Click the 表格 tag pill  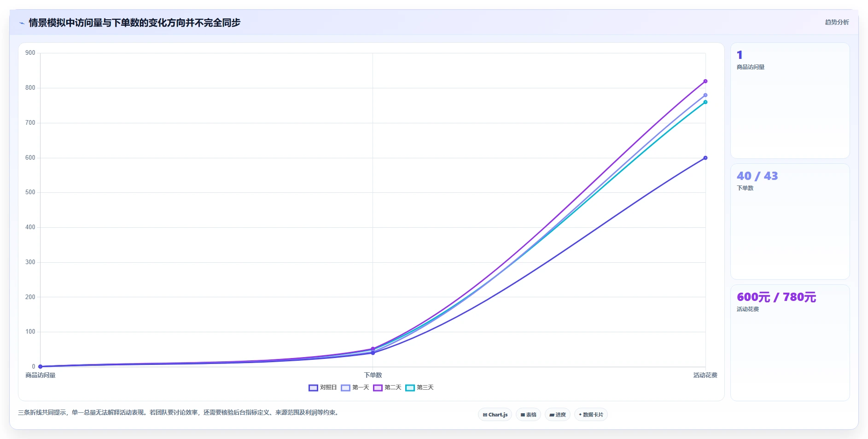528,415
